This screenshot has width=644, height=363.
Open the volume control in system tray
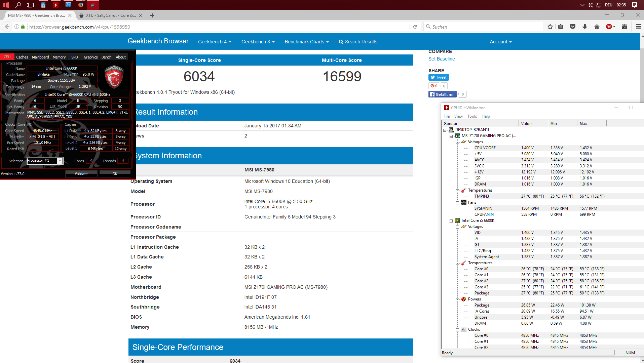[x=590, y=5]
